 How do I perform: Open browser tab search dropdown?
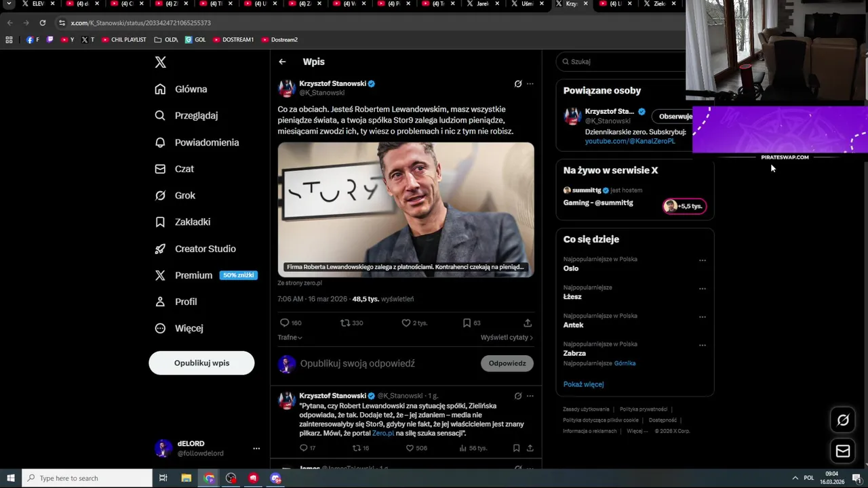coord(9,4)
